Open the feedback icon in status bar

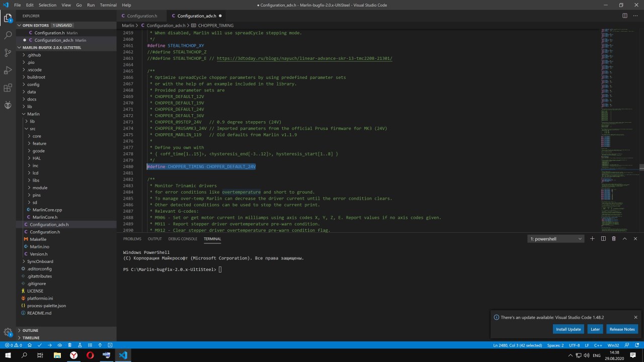(x=627, y=345)
